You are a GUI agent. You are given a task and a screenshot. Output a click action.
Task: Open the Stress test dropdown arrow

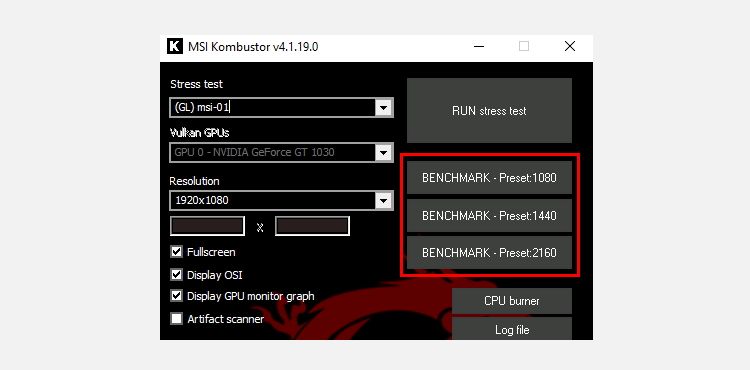click(x=383, y=108)
